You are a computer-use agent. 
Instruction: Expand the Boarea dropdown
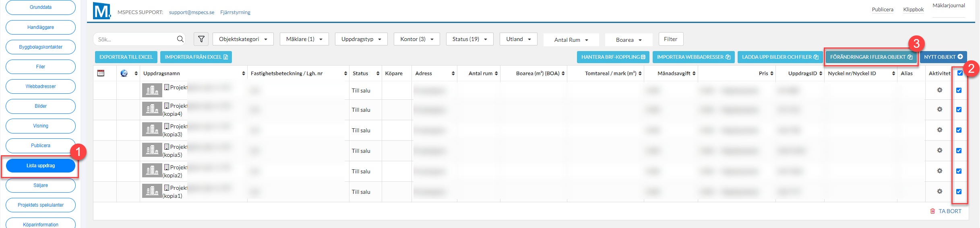(629, 40)
